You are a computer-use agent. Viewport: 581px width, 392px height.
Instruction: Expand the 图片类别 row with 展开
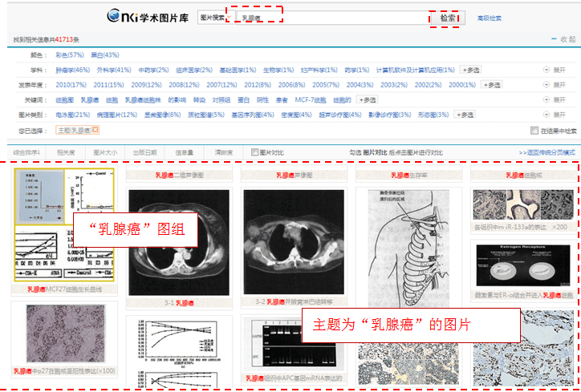tap(555, 115)
